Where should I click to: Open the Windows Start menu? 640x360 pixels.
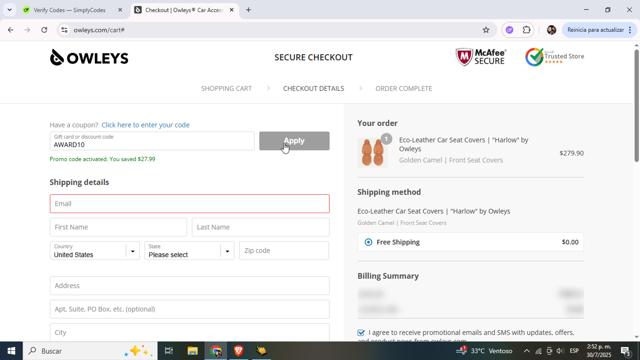11,351
